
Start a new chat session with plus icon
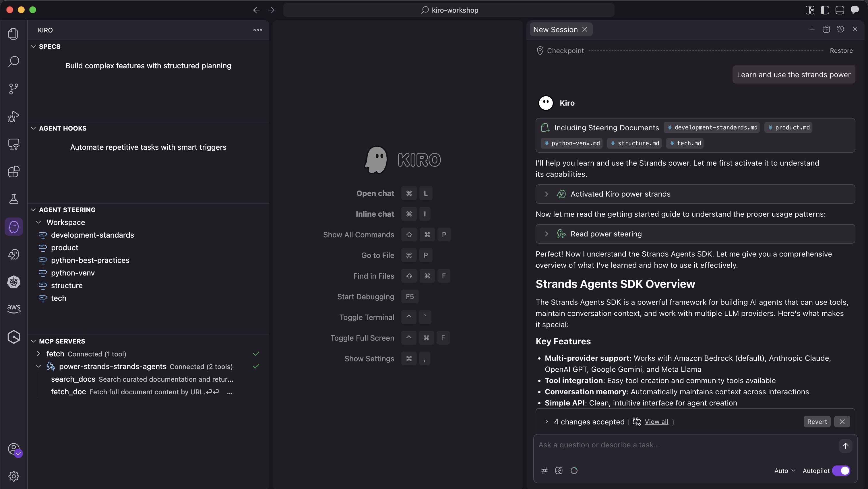point(812,29)
